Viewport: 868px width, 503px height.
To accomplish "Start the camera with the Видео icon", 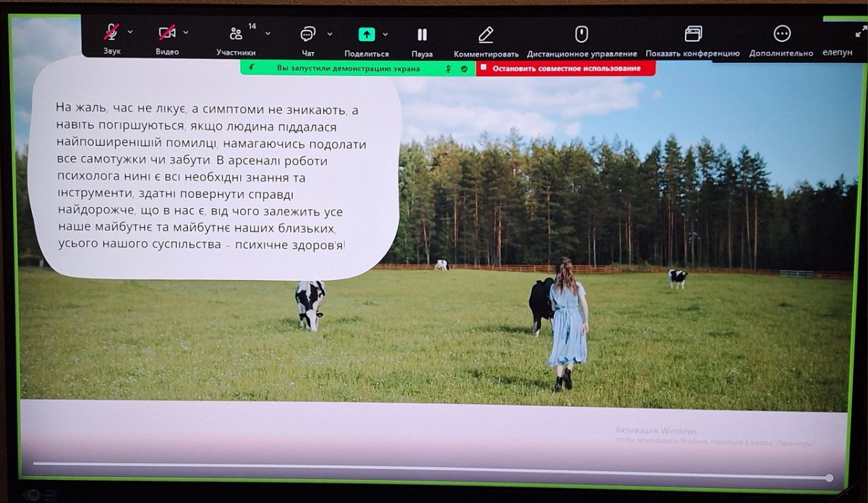I will tap(167, 33).
